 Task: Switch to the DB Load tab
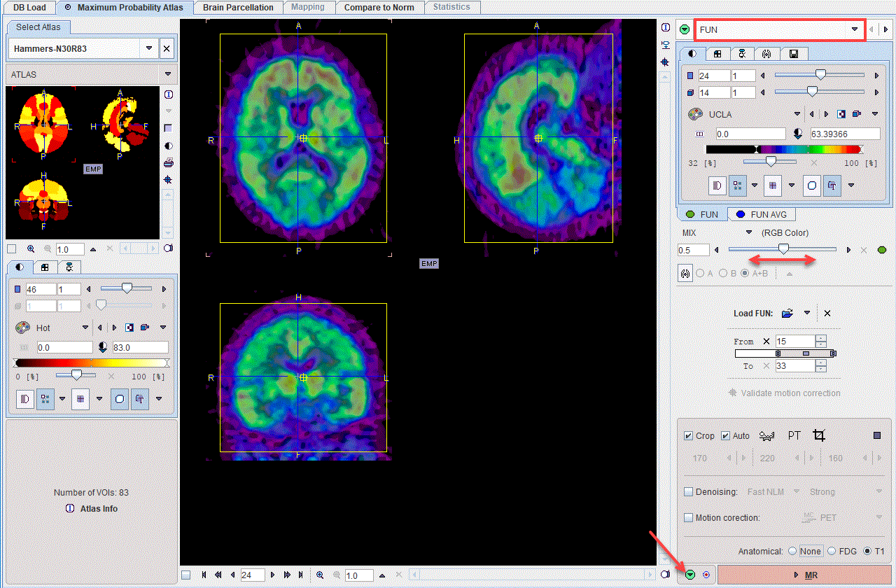[29, 8]
